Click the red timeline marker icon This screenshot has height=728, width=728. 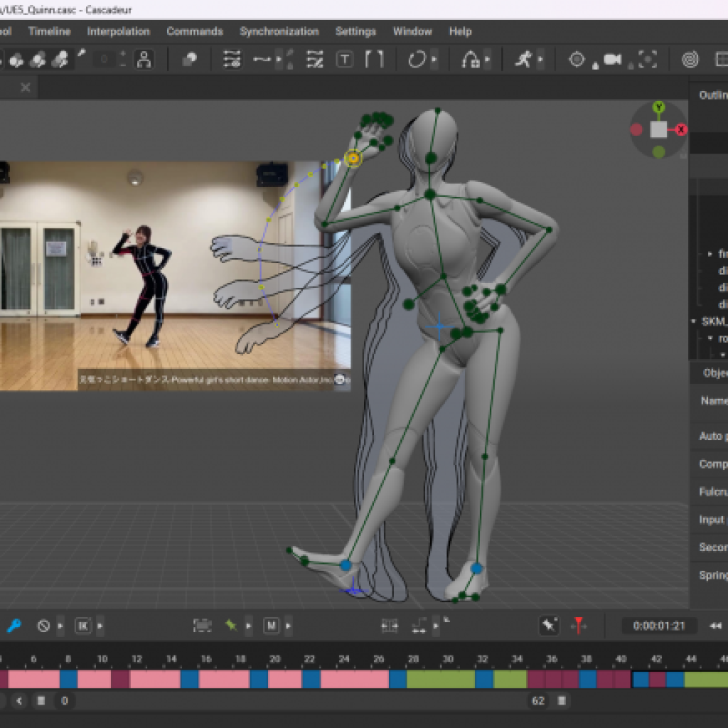579,626
